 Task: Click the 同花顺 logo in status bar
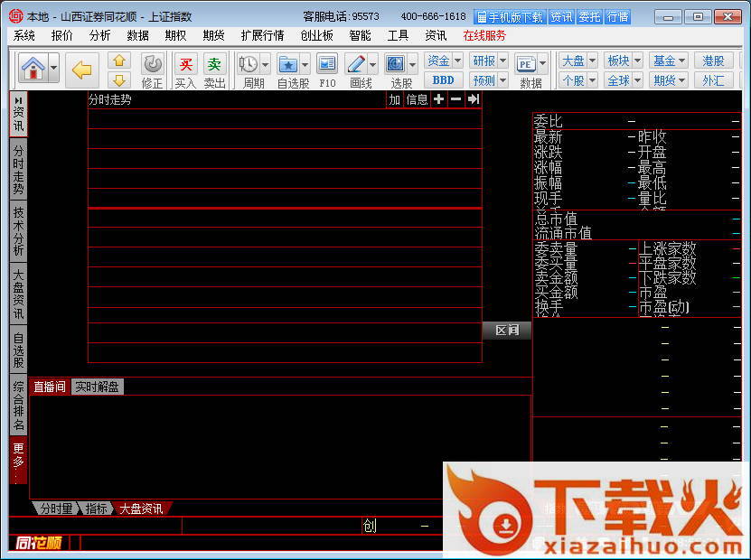[x=39, y=543]
